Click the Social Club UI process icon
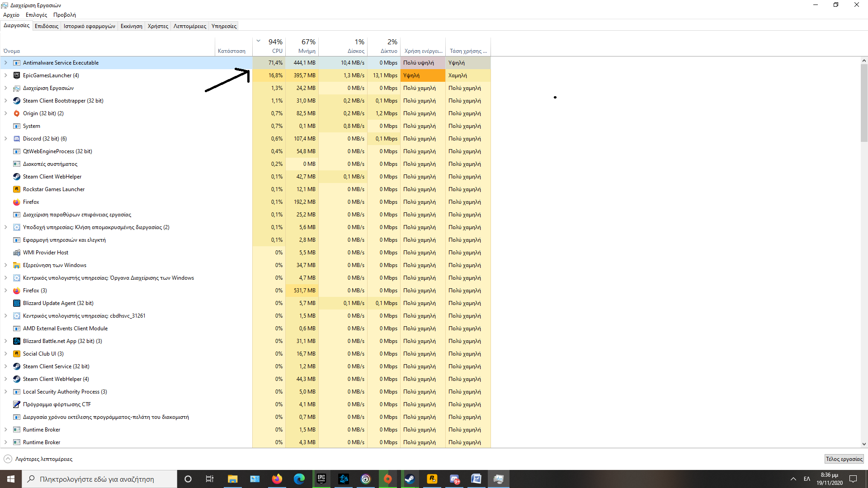Image resolution: width=868 pixels, height=488 pixels. point(17,354)
